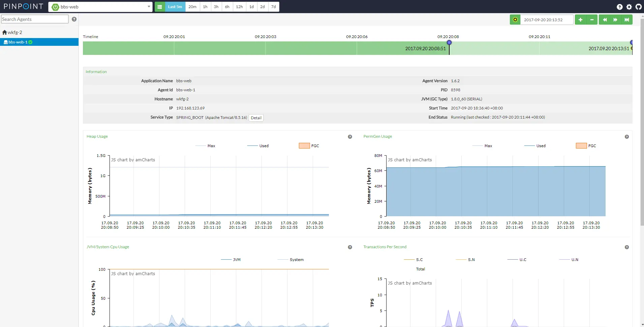644x327 pixels.
Task: Move timeline to next period
Action: [x=615, y=20]
